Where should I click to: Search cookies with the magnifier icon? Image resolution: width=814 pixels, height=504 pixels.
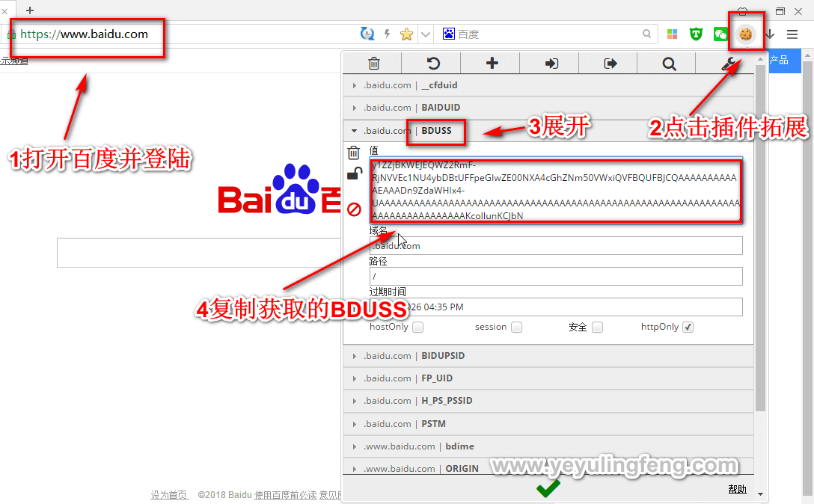[669, 64]
